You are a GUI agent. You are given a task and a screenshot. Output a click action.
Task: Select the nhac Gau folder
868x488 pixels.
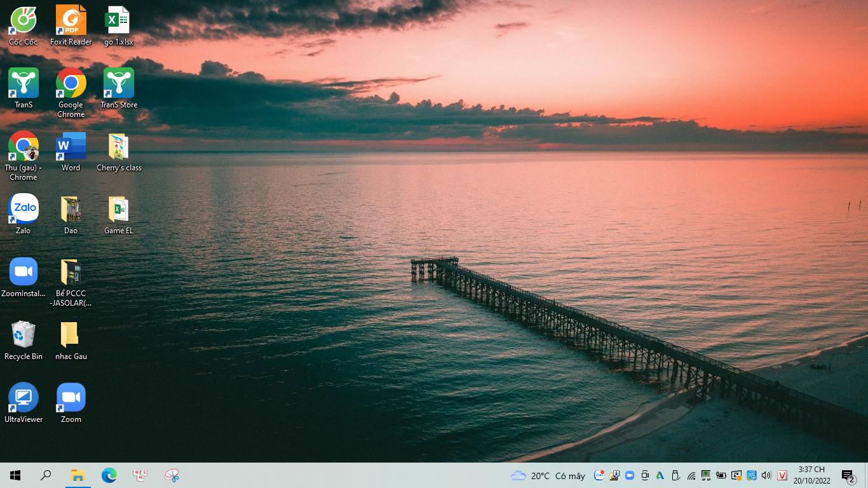[x=71, y=335]
